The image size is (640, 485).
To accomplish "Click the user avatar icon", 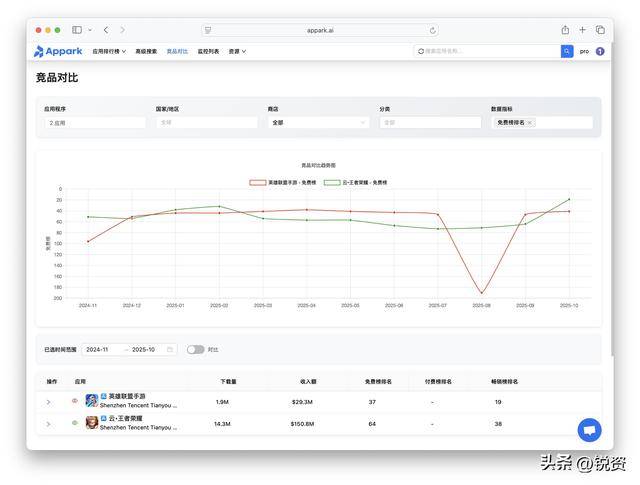I will tap(600, 51).
